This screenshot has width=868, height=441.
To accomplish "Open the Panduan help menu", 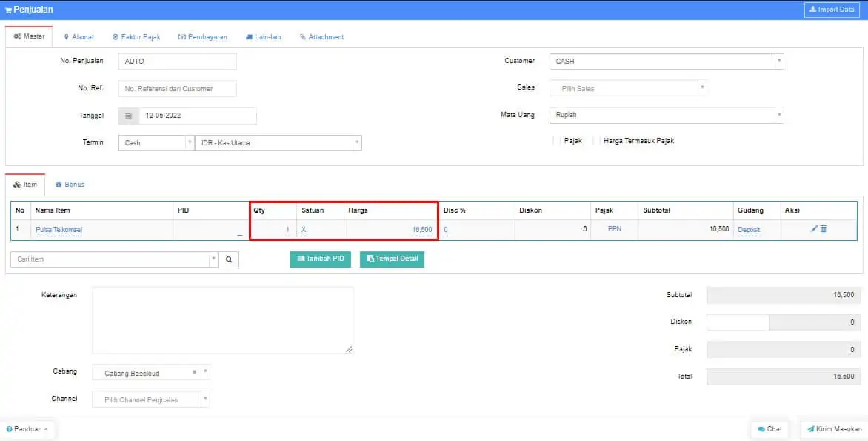I will coord(27,429).
